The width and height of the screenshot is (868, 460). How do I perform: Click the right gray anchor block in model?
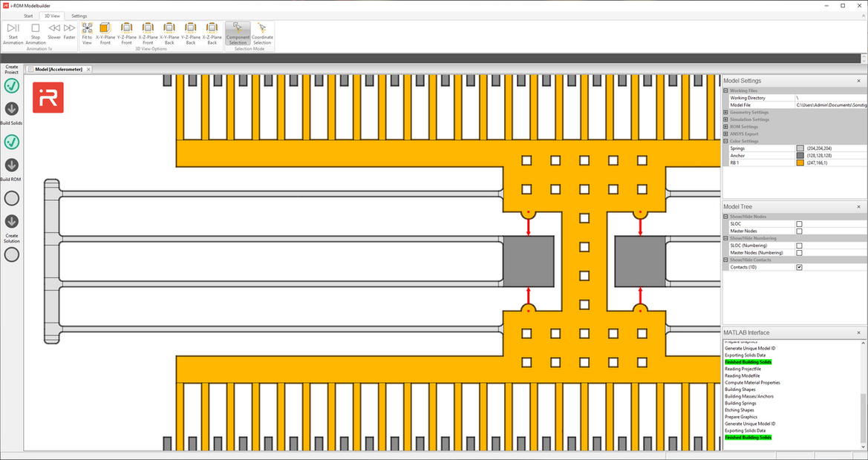[x=641, y=261]
